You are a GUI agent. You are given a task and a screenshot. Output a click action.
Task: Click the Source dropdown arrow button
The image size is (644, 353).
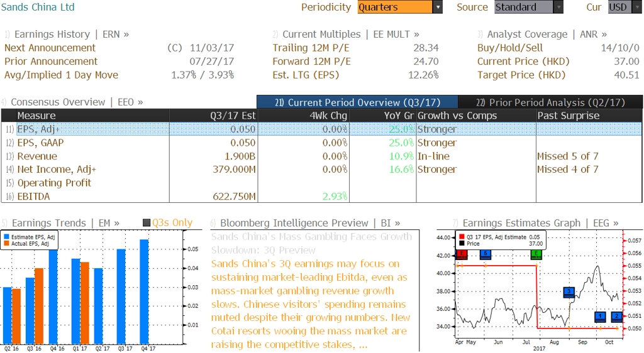[558, 7]
